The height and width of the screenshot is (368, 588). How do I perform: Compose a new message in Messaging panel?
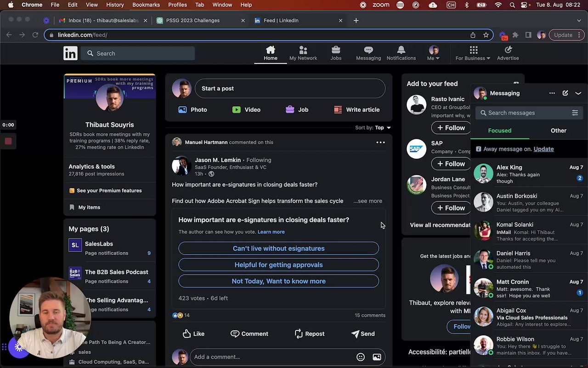click(565, 93)
